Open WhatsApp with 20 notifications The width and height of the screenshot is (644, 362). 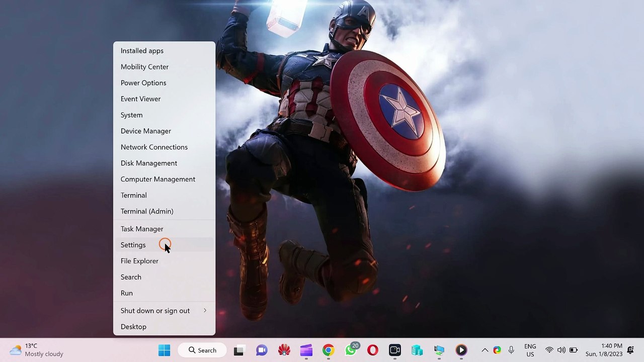[351, 350]
